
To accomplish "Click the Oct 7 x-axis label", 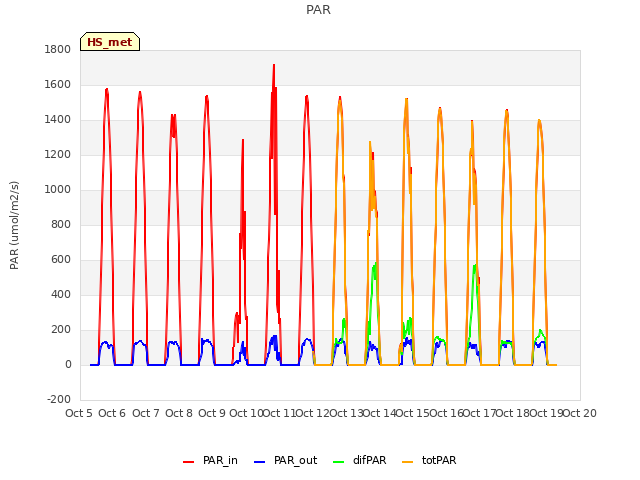I will (146, 413).
